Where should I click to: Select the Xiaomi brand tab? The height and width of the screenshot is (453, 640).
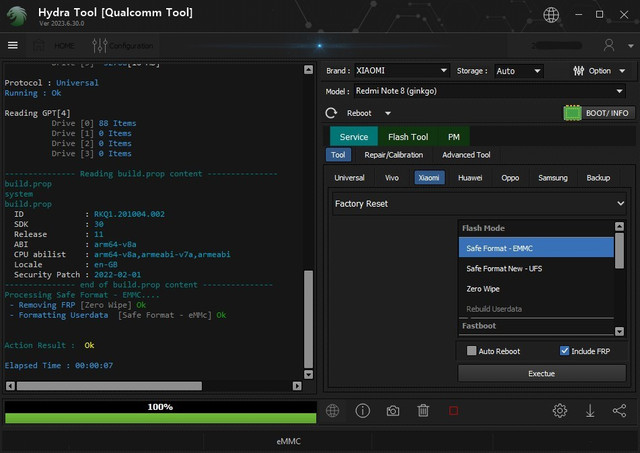(x=429, y=178)
